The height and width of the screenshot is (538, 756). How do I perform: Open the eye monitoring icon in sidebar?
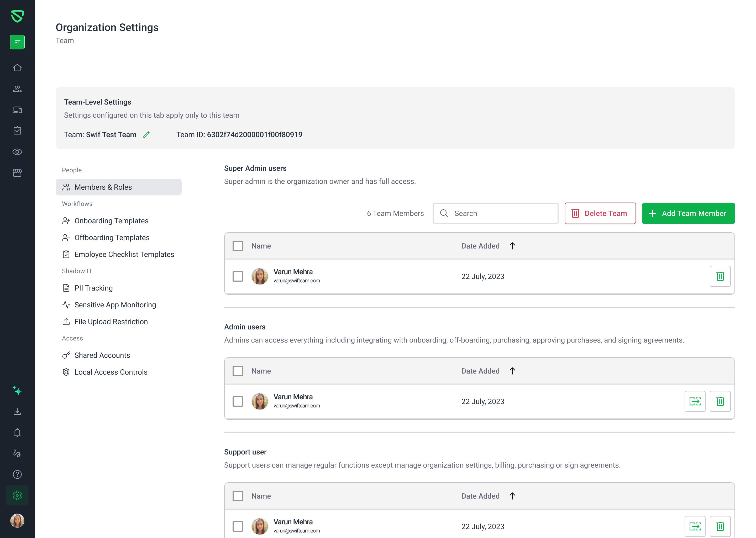(x=17, y=152)
